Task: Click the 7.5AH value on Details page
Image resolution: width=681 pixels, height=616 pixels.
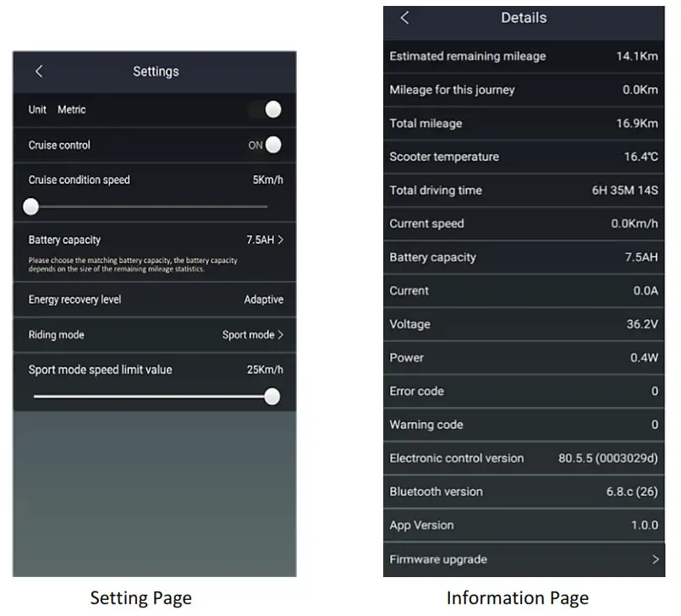Action: 641,257
